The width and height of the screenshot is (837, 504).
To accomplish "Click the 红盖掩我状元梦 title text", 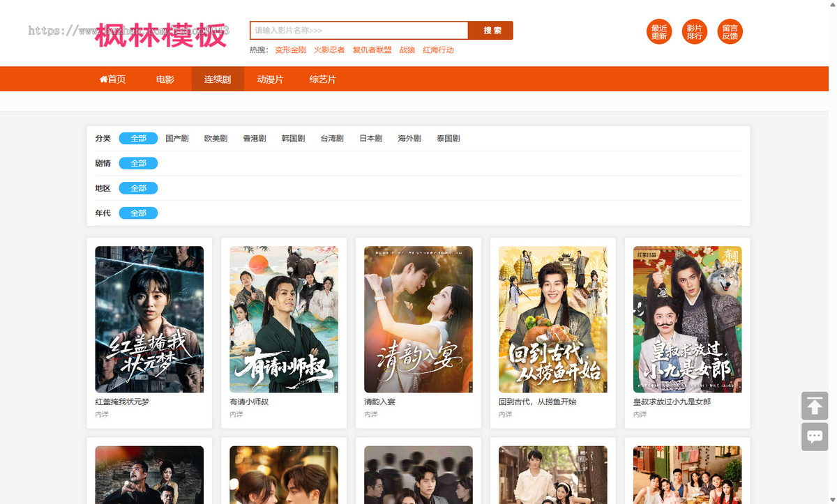I will pos(122,402).
